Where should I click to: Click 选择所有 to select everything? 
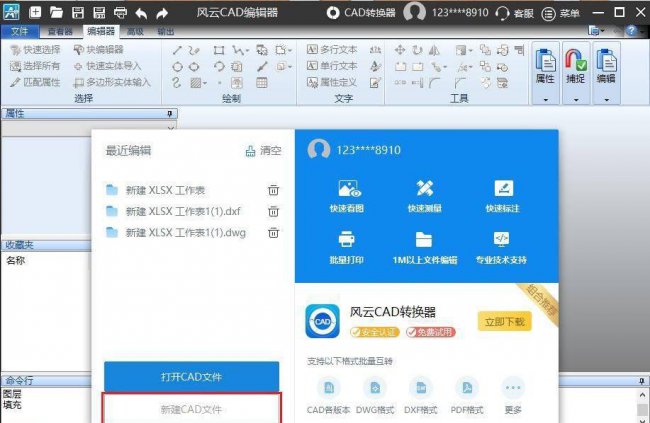pos(35,66)
